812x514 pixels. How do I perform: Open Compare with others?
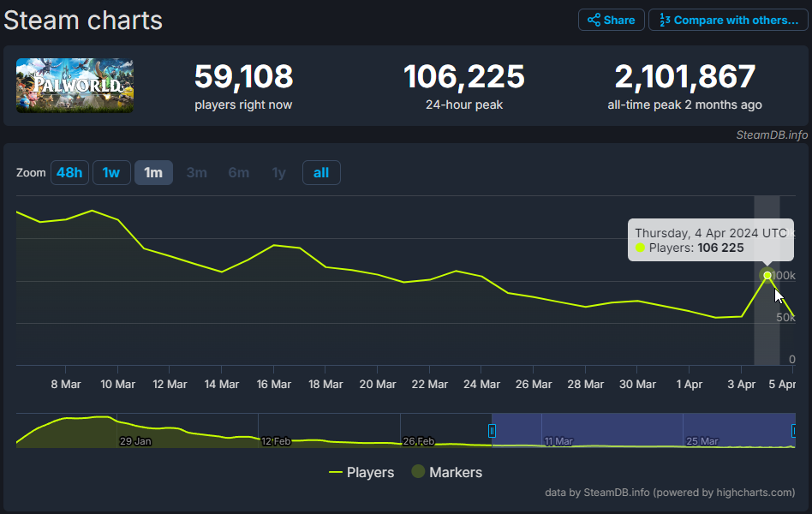728,20
